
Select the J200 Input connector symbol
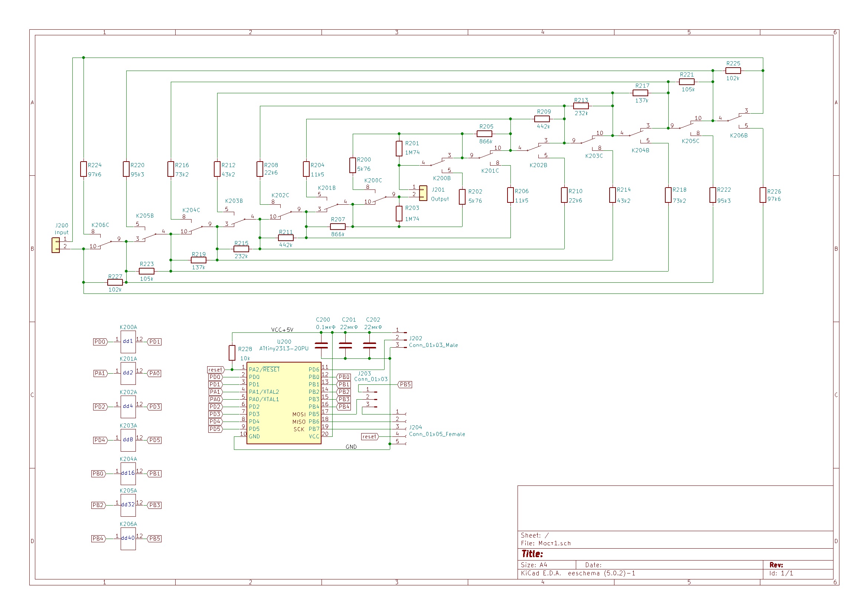point(56,245)
